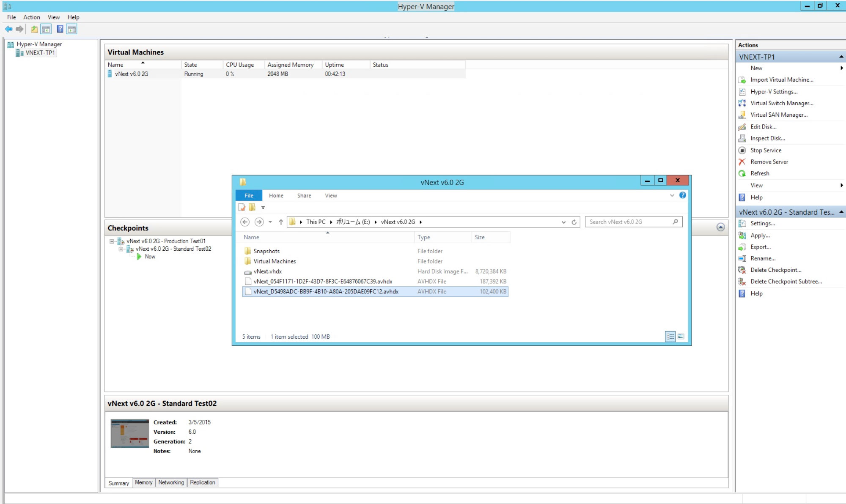Click Explorer back navigation arrow
Image resolution: width=846 pixels, height=504 pixels.
tap(245, 222)
